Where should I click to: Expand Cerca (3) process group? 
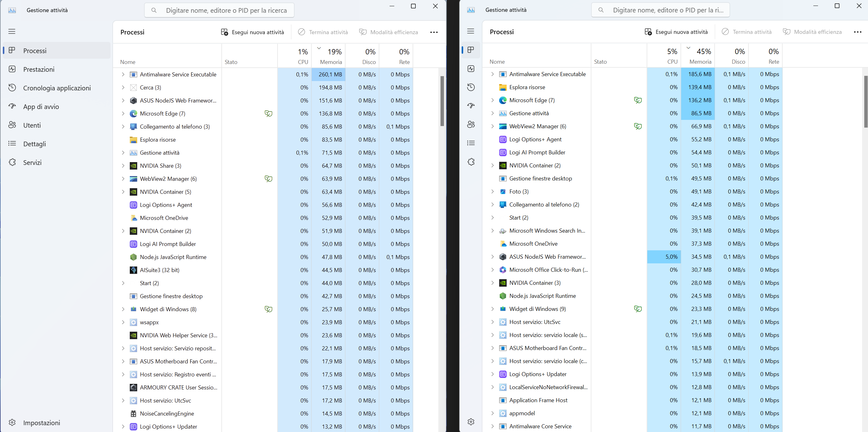click(x=123, y=88)
